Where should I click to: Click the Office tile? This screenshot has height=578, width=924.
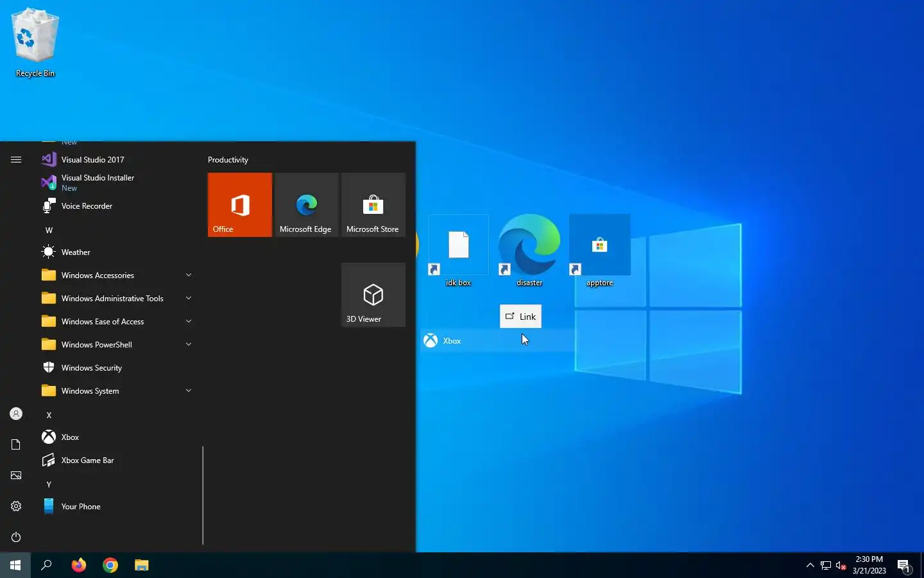click(240, 205)
